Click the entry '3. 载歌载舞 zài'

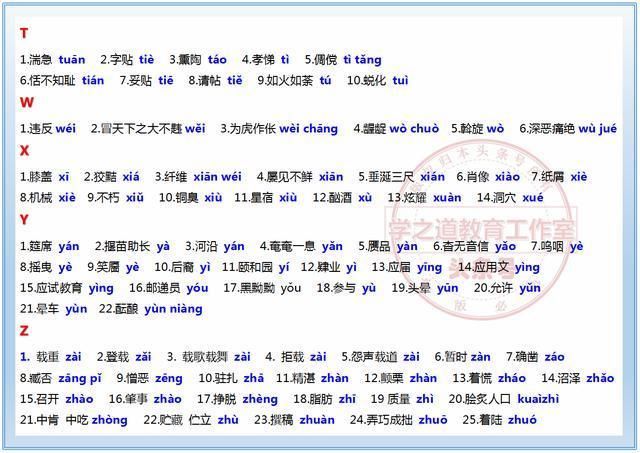tap(209, 357)
